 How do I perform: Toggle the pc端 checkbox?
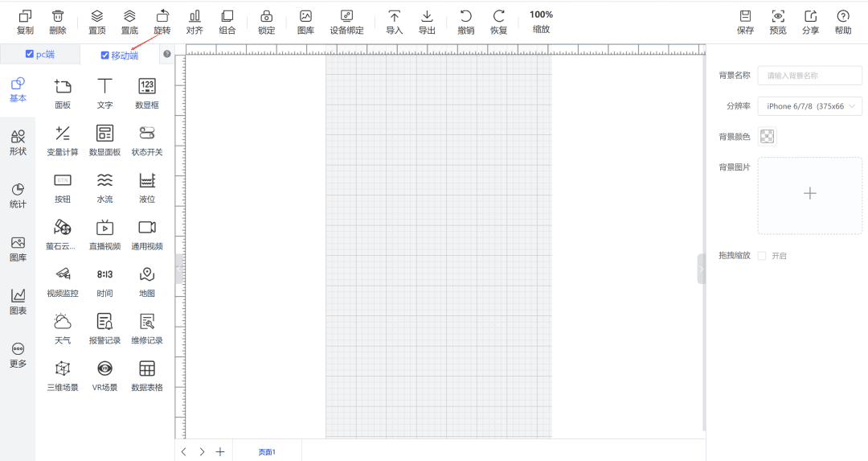point(30,54)
